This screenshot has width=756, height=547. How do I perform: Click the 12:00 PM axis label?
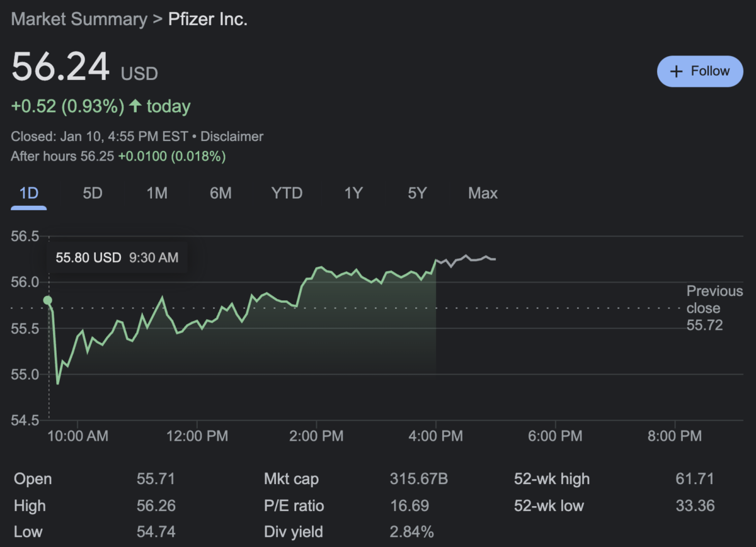pos(197,436)
